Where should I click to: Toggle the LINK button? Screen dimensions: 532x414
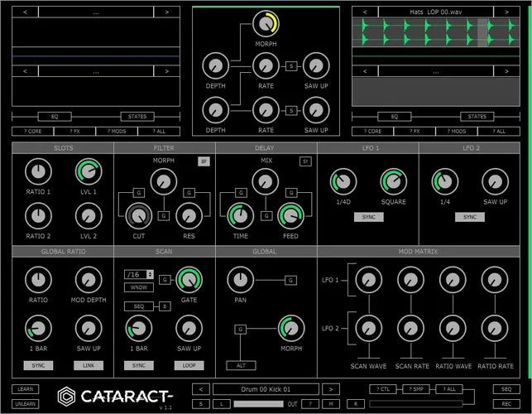[89, 365]
